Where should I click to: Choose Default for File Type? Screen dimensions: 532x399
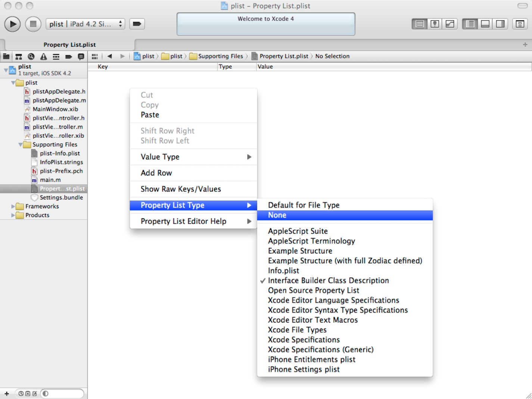(x=345, y=205)
